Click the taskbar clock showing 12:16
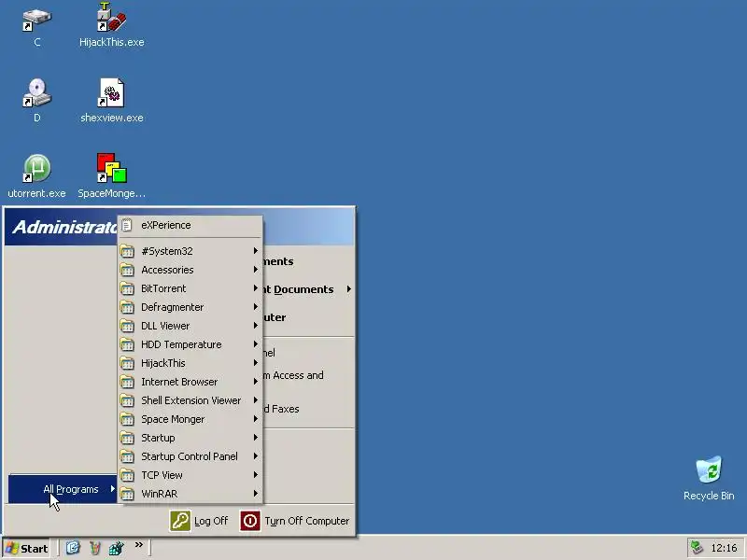The image size is (747, 560). pos(724,548)
